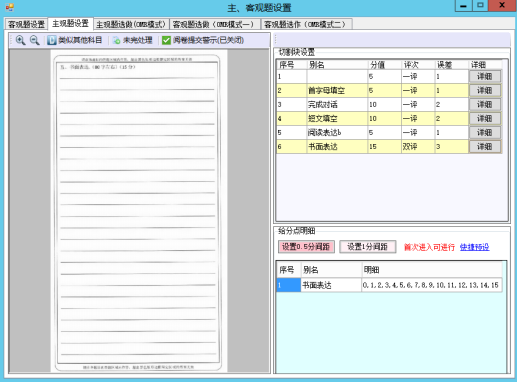Click the application icon in title bar
Viewport: 517px width, 382px height.
coord(10,7)
